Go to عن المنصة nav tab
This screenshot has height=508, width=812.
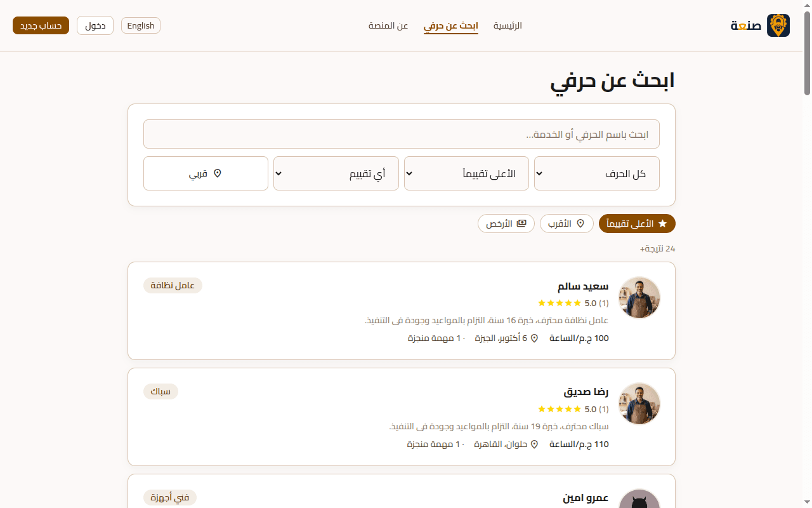coord(388,26)
